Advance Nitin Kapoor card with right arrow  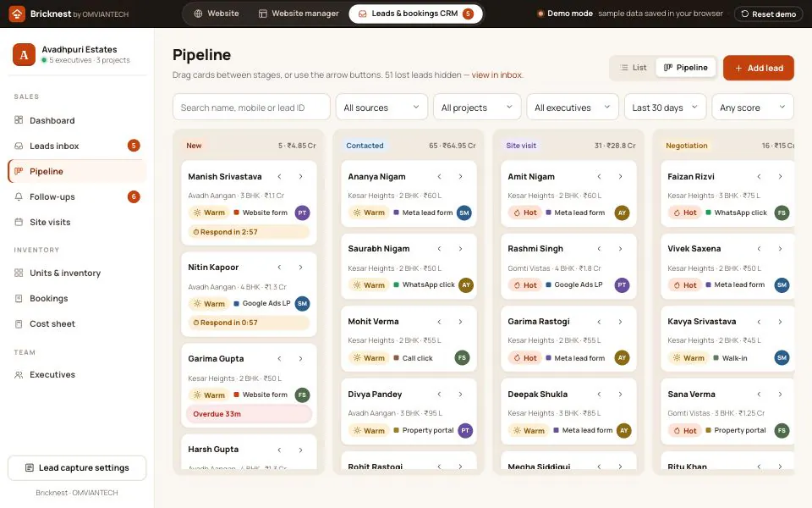click(x=301, y=268)
